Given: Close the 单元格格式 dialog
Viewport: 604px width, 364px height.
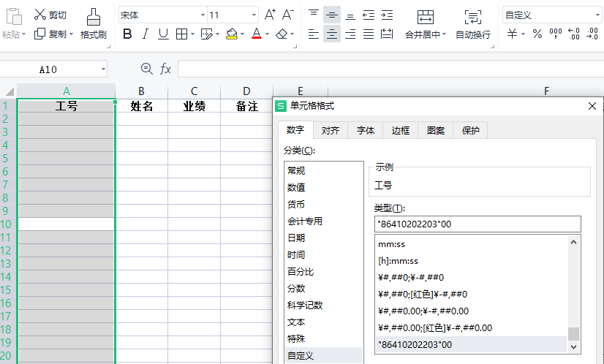Looking at the screenshot, I should [592, 106].
